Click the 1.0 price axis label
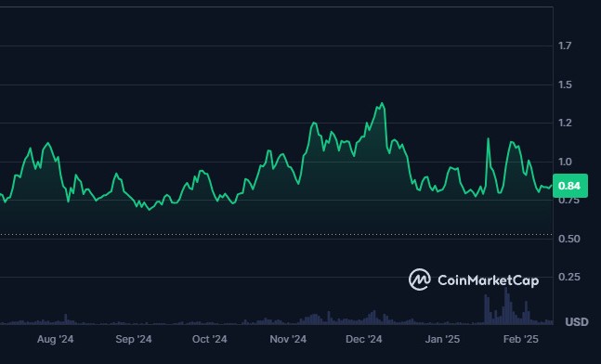Screen dimensions: 601x364 (565, 162)
